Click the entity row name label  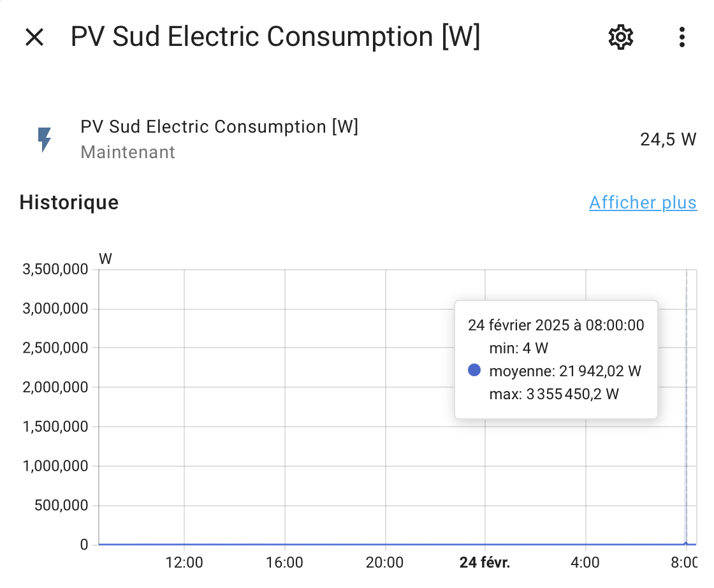pos(219,127)
